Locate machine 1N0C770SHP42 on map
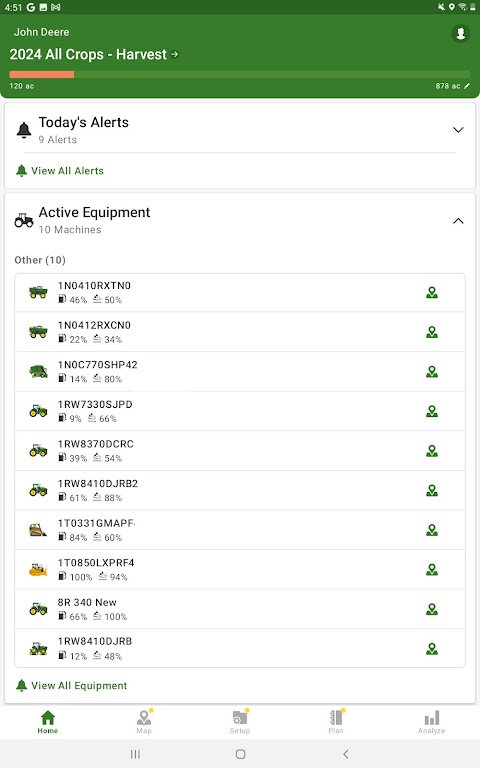The image size is (480, 768). [432, 372]
